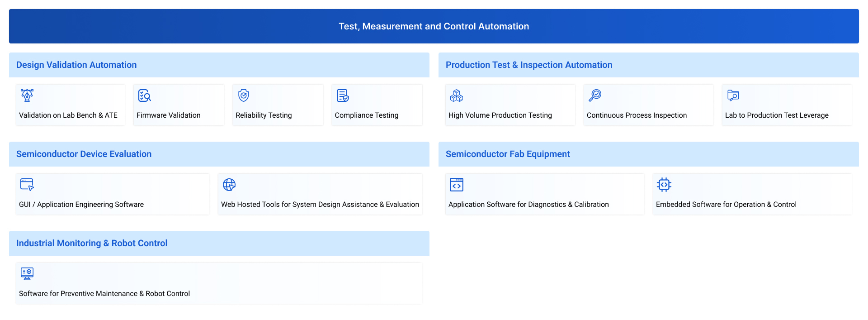Open the Design Validation Automation section header

pyautogui.click(x=76, y=65)
